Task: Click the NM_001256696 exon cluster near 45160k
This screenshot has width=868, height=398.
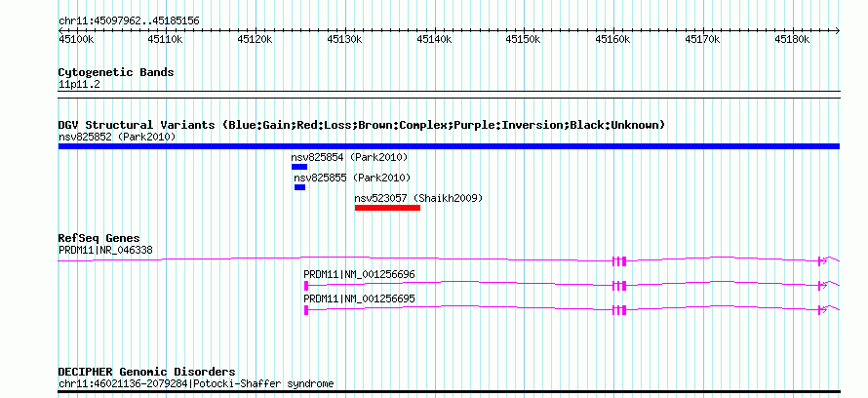Action: (619, 286)
